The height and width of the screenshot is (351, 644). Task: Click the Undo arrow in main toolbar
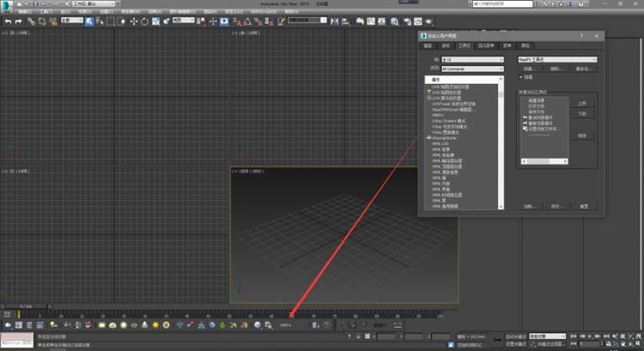[8, 21]
